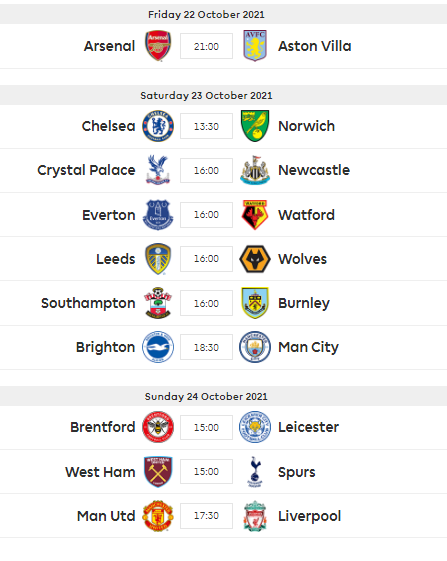
Task: Click the Southampton team name
Action: [x=88, y=303]
